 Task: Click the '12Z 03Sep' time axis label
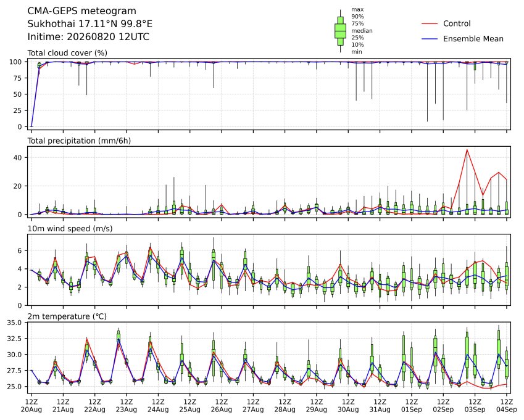tap(475, 406)
